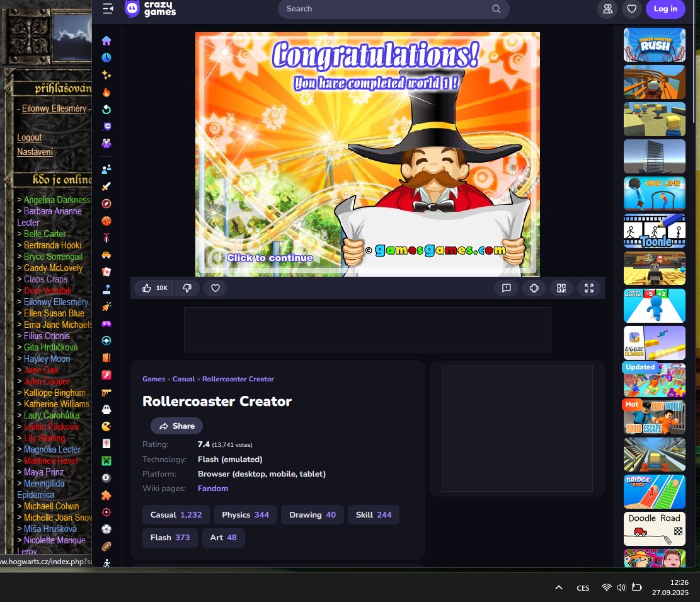Open the Fandom wiki link
Viewport: 700px width, 602px height.
[213, 489]
